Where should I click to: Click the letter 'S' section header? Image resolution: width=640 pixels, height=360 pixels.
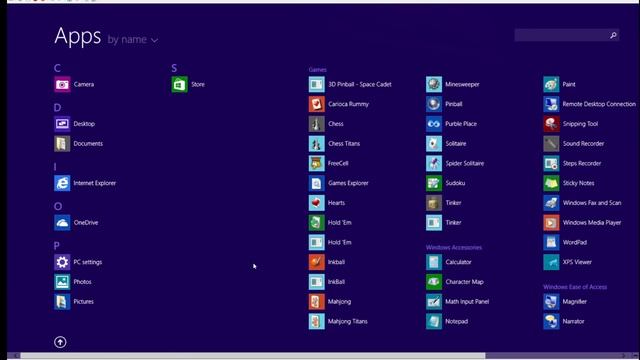pyautogui.click(x=174, y=68)
